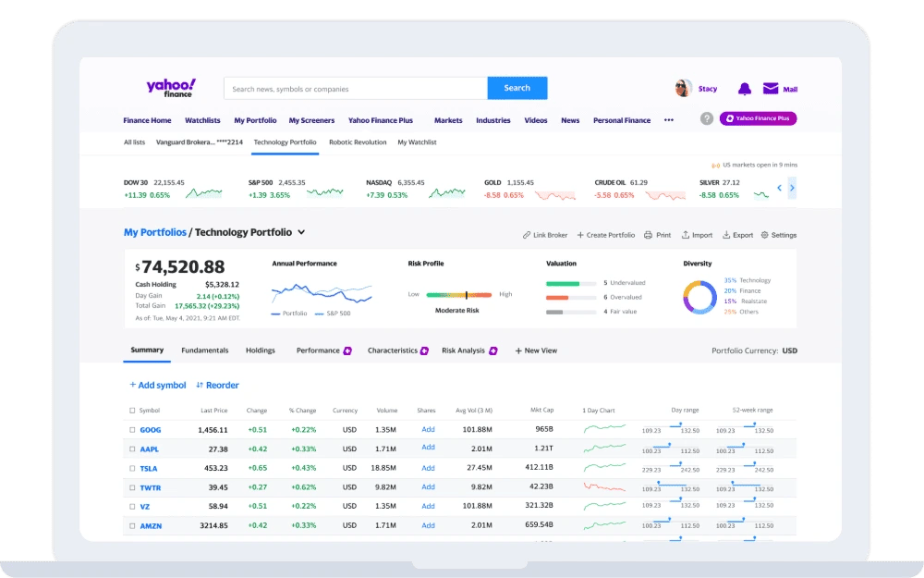Screen dimensions: 924x578
Task: Open the Yahoo Finance logo home
Action: (x=171, y=88)
